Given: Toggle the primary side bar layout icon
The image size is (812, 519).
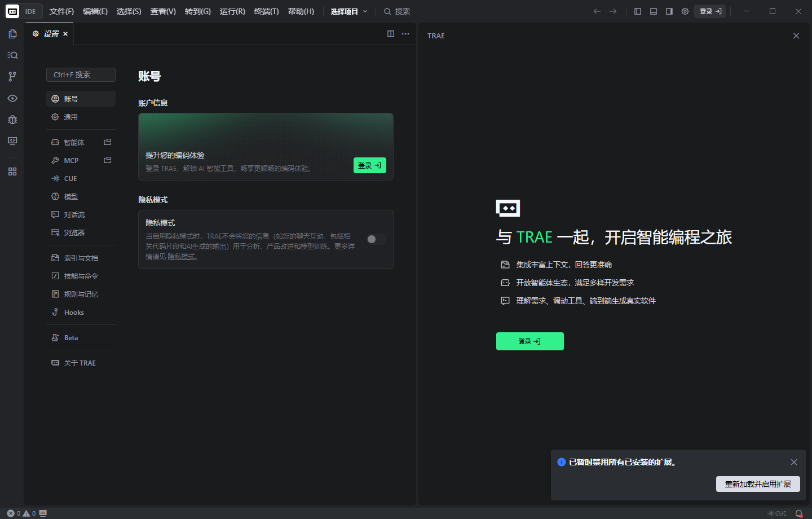Looking at the screenshot, I should 638,11.
